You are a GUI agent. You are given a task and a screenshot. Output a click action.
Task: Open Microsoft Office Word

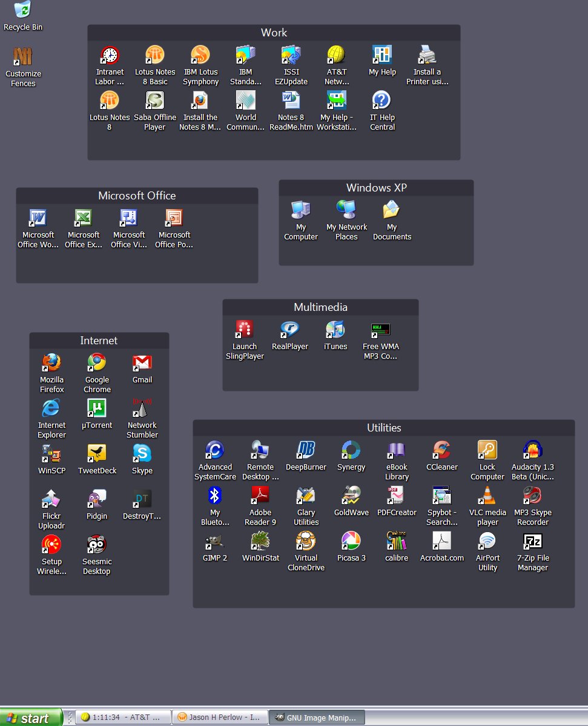click(38, 218)
